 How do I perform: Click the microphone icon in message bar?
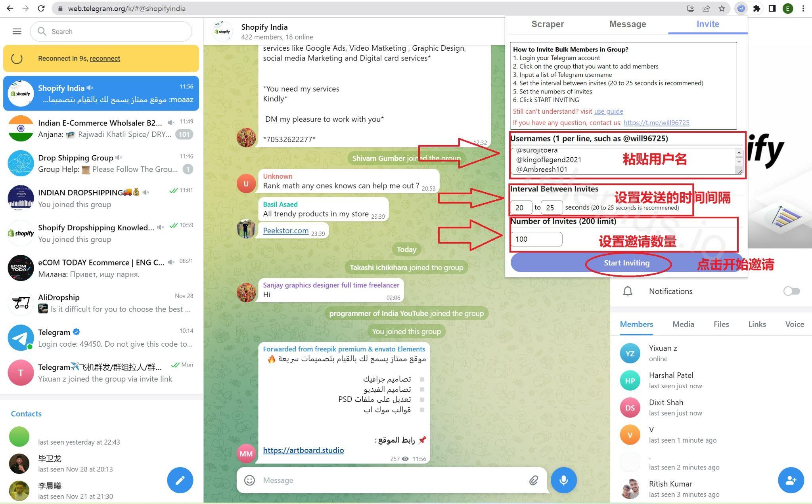click(x=564, y=479)
